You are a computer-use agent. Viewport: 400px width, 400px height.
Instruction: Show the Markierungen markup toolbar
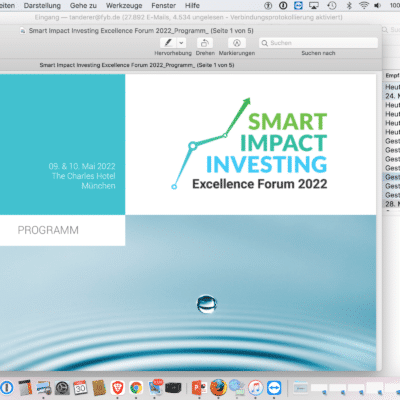coord(237,43)
